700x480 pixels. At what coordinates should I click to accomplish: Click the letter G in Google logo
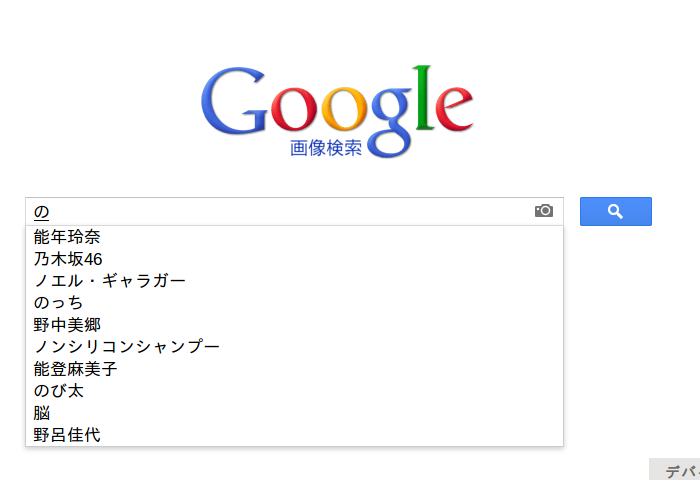[x=234, y=100]
